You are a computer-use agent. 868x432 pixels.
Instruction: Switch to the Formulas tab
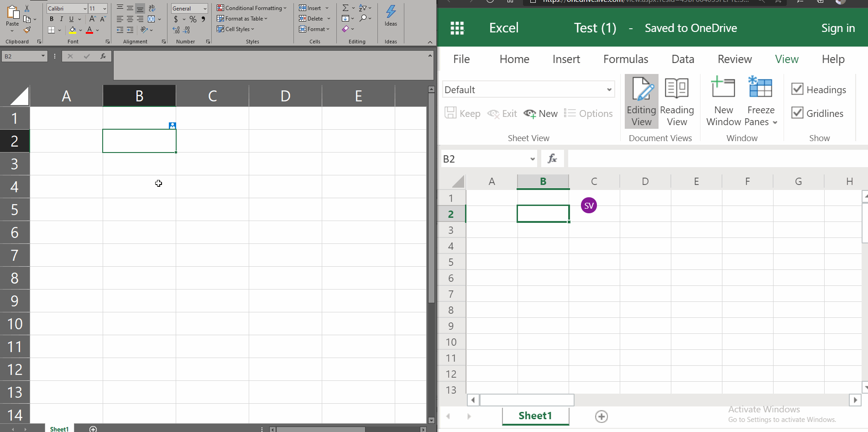(626, 59)
